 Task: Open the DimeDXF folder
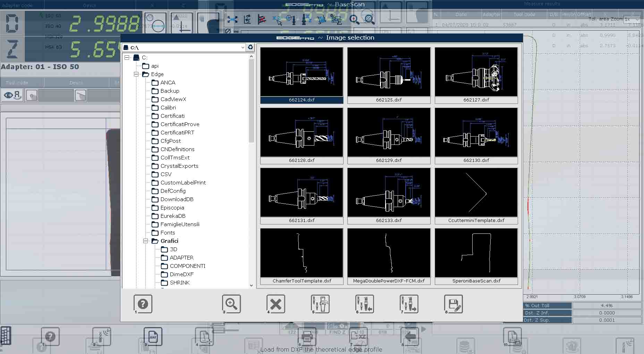[181, 274]
